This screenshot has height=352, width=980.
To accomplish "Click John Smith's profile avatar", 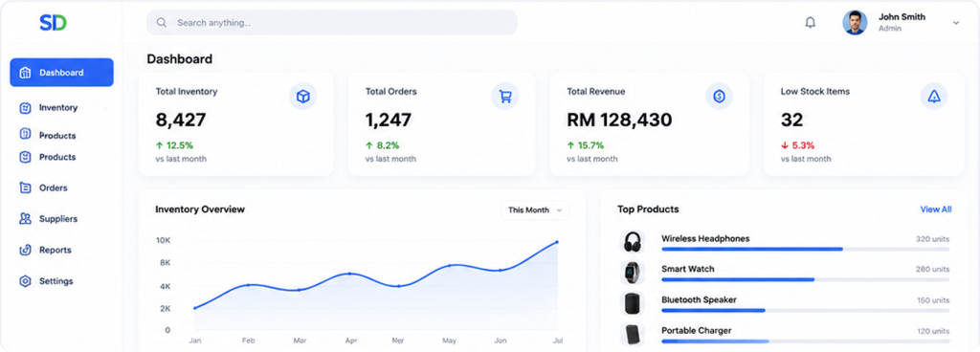I will [x=855, y=22].
